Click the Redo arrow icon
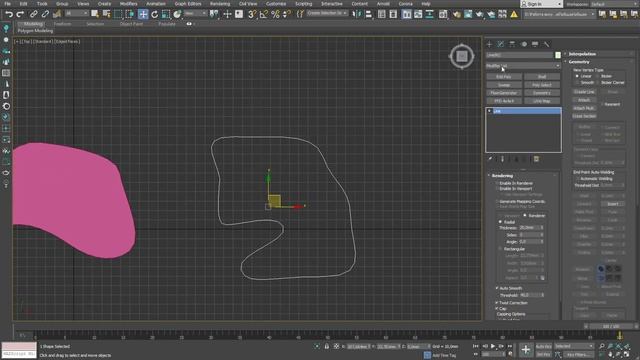Image resolution: width=640 pixels, height=360 pixels. point(20,14)
